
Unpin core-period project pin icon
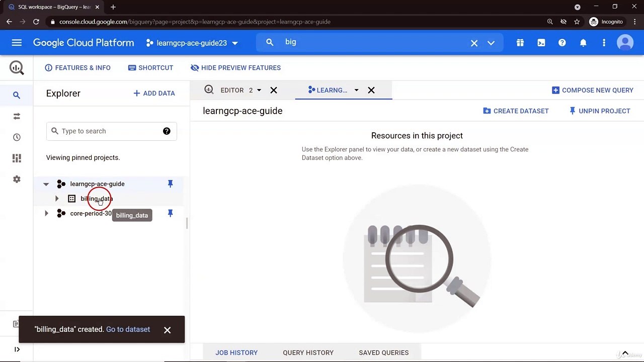[x=170, y=214]
